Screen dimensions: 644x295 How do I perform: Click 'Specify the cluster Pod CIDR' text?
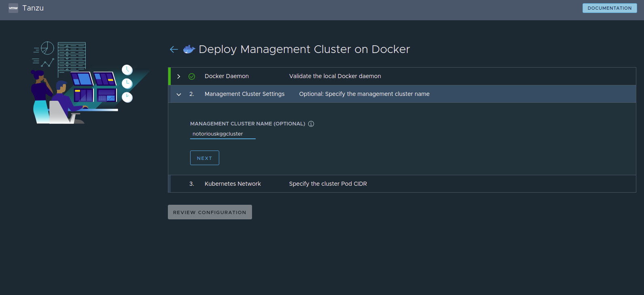[x=328, y=184]
